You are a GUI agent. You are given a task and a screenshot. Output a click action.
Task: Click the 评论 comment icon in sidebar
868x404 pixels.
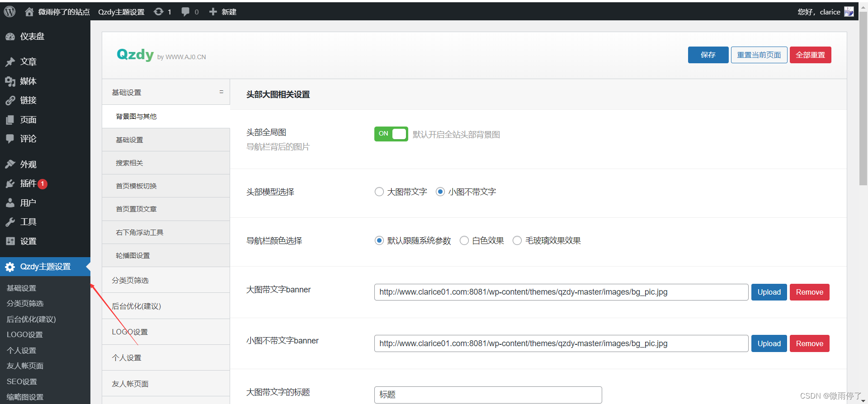click(x=10, y=139)
